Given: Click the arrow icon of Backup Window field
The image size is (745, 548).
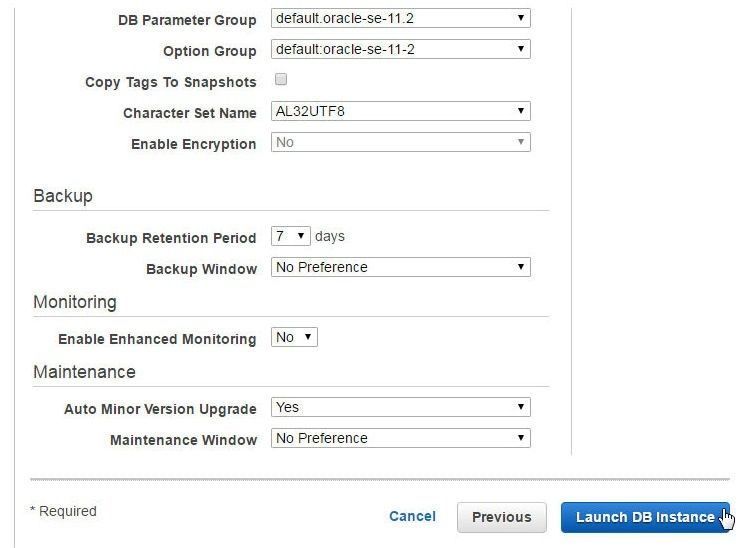Looking at the screenshot, I should [x=521, y=267].
